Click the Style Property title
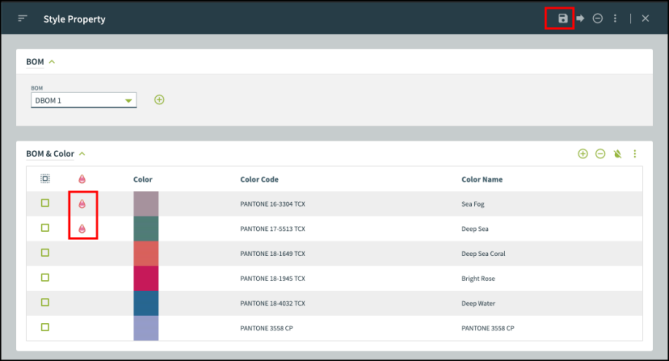This screenshot has height=361, width=669. tap(74, 19)
